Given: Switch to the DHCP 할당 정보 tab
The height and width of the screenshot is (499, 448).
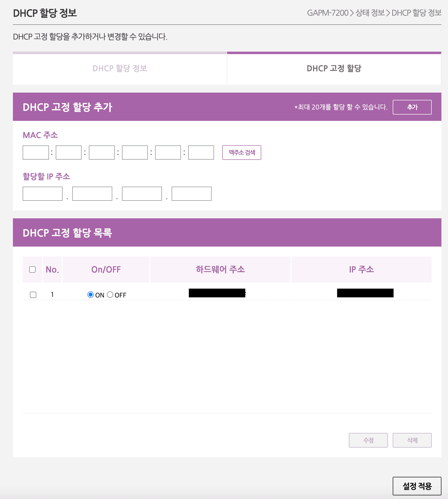Looking at the screenshot, I should point(120,68).
